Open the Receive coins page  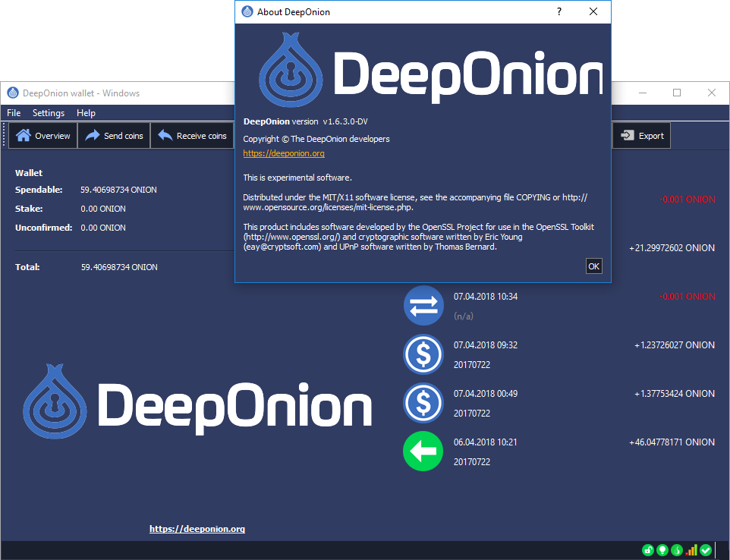192,136
